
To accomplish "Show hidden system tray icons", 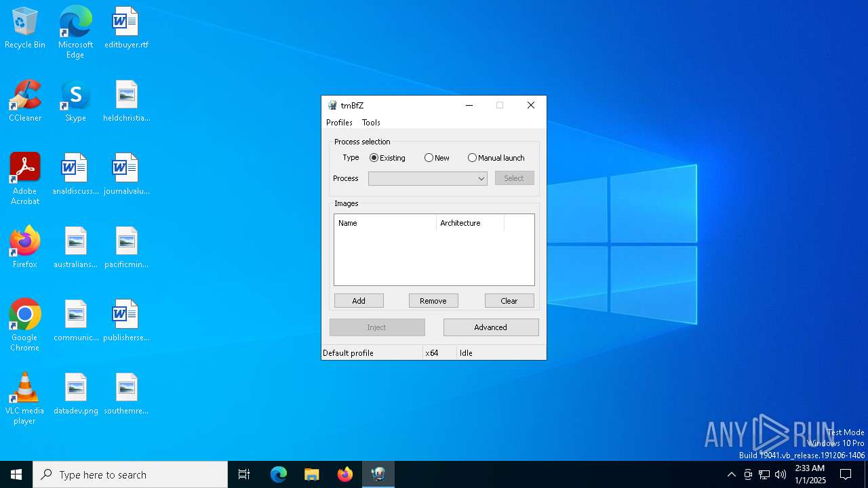I will [x=731, y=474].
